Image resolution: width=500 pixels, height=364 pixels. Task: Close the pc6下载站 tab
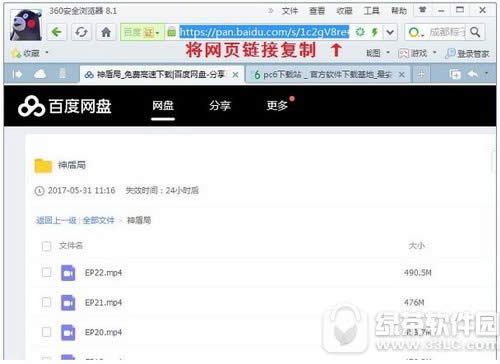[x=402, y=75]
